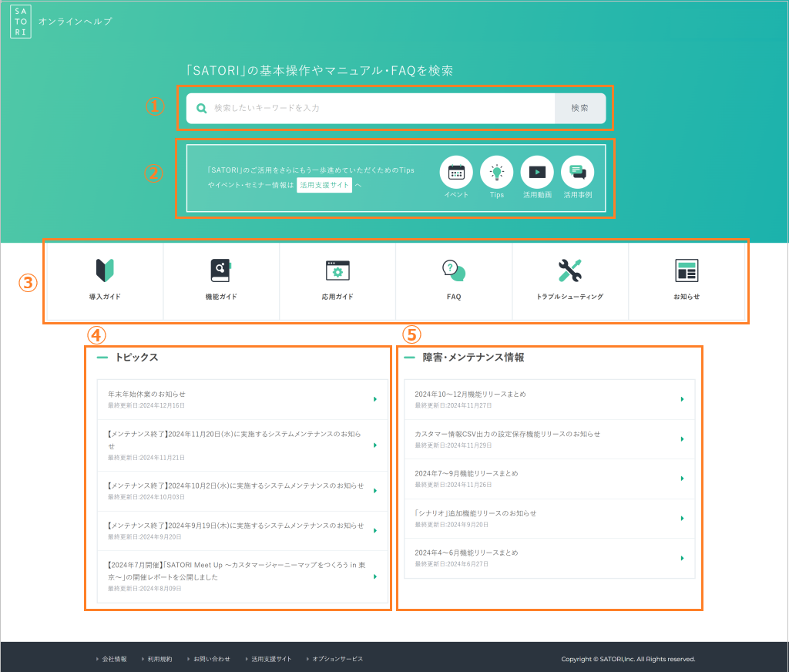Click the 活用支援サイト button in the banner
This screenshot has width=789, height=672.
tap(324, 185)
